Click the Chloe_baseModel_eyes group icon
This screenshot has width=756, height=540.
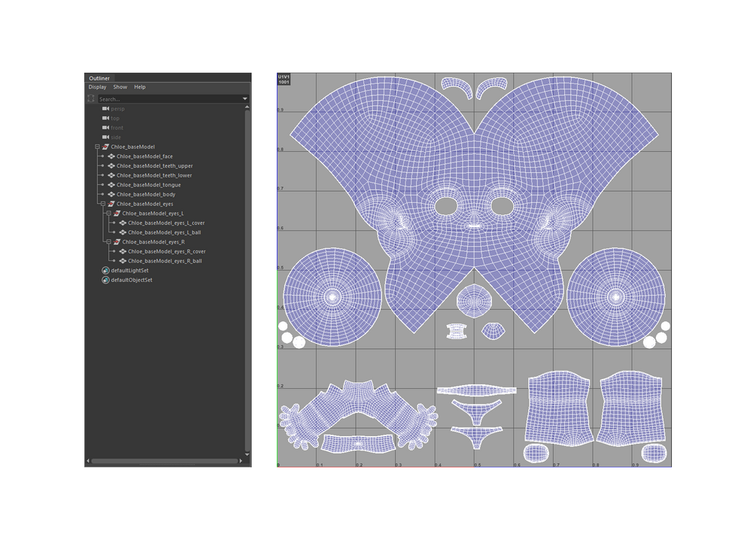(x=111, y=204)
